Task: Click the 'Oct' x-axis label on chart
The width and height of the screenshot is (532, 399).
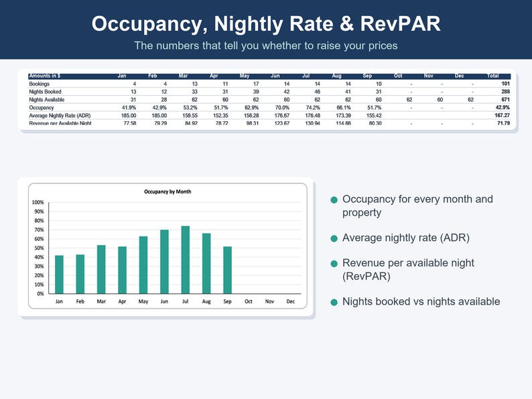Action: [x=249, y=301]
